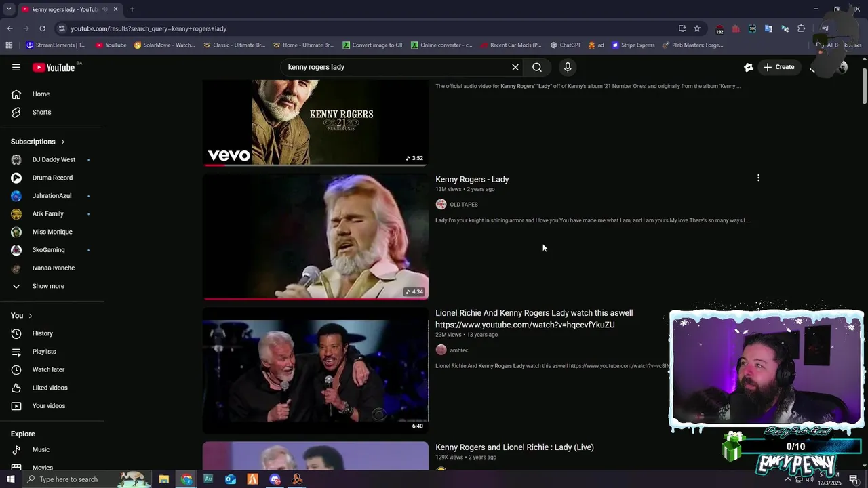Open the ChatGPT bookmark
The image size is (868, 488).
point(566,45)
